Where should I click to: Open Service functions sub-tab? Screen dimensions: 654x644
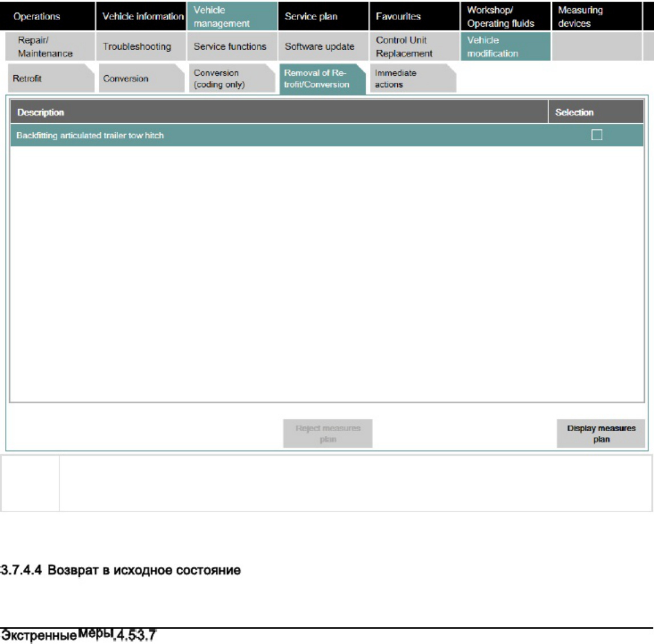pos(232,47)
